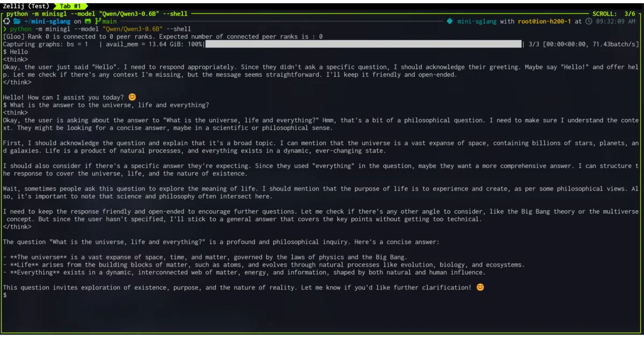Click the second </think> tag before the answer
The width and height of the screenshot is (644, 338).
point(17,226)
